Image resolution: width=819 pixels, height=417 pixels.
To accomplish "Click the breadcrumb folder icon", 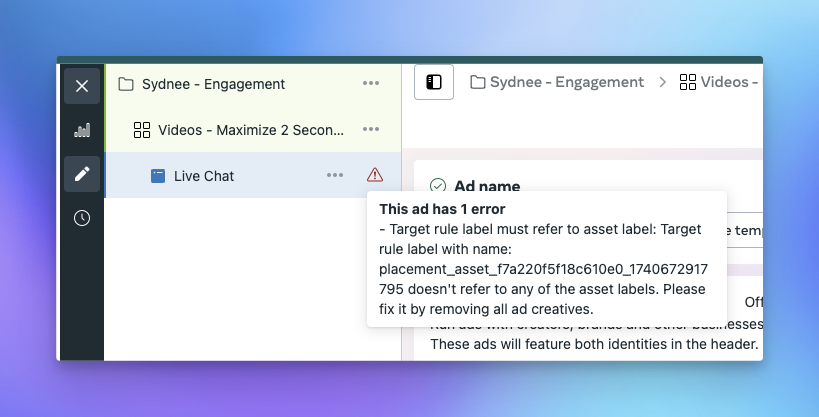I will coord(477,82).
